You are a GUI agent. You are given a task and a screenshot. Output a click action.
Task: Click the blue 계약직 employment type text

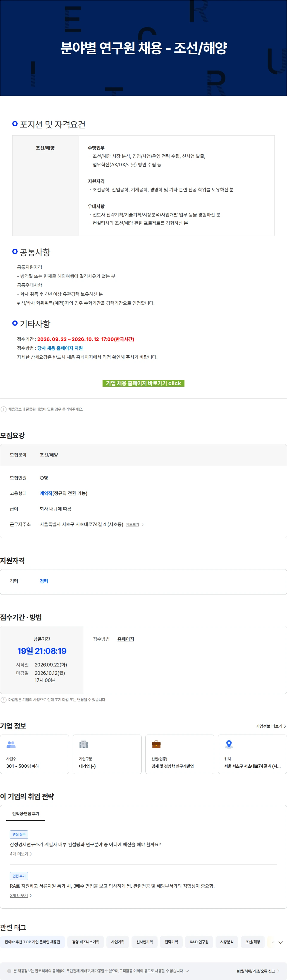[x=46, y=493]
